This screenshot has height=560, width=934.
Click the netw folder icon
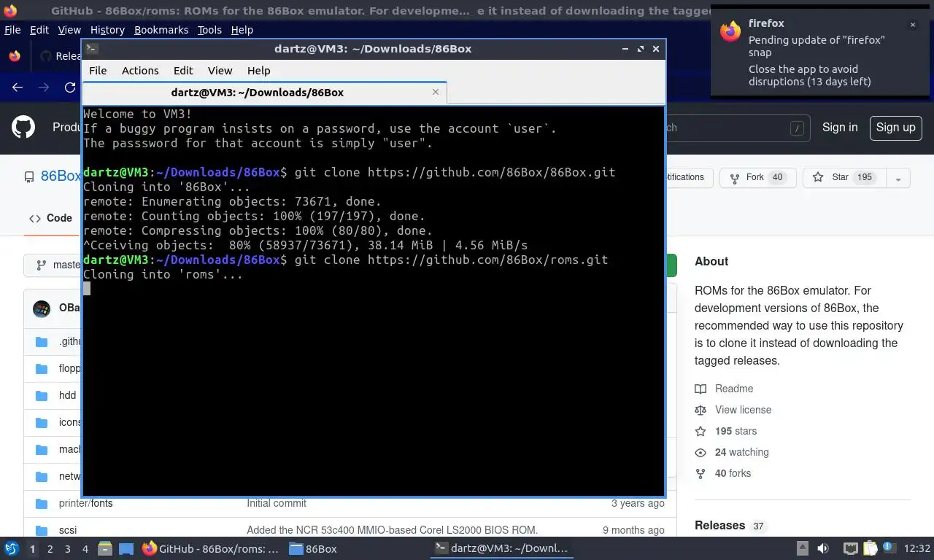tap(42, 476)
